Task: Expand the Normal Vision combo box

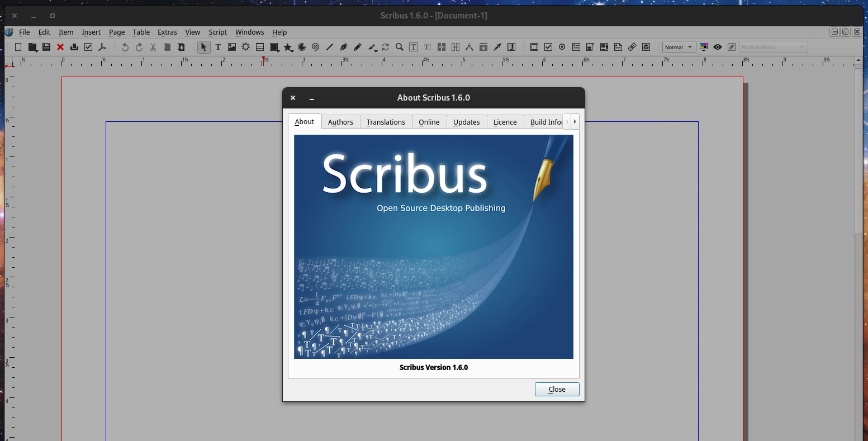Action: [x=773, y=48]
